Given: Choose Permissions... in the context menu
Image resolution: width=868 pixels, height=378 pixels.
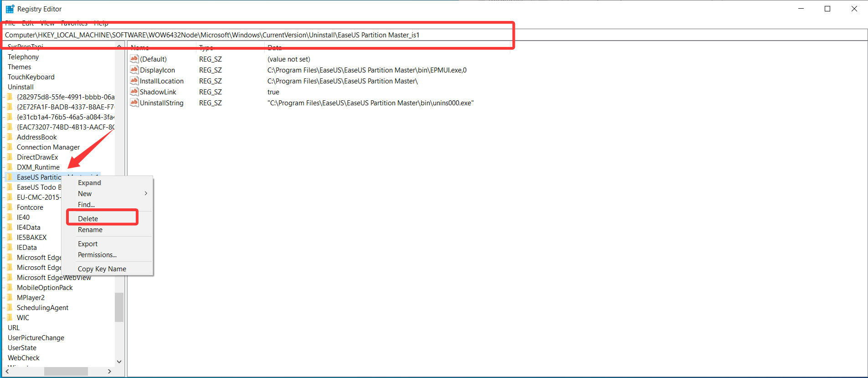Looking at the screenshot, I should pos(107,254).
